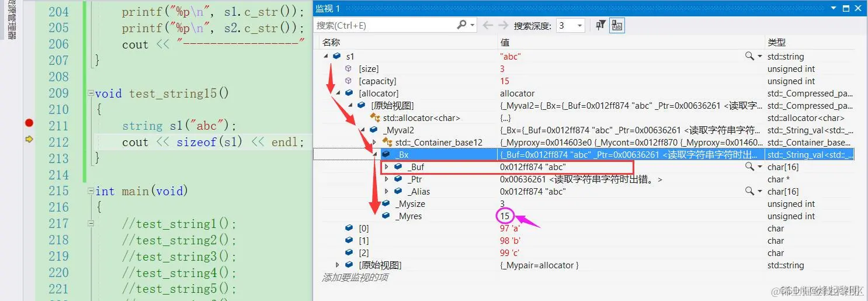This screenshot has height=301, width=868.
Task: Collapse the _Myval2 node
Action: 362,130
